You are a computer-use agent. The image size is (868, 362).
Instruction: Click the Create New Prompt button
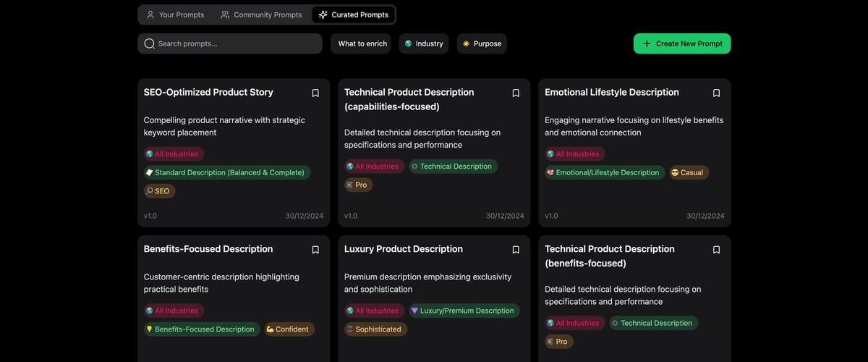(x=682, y=43)
